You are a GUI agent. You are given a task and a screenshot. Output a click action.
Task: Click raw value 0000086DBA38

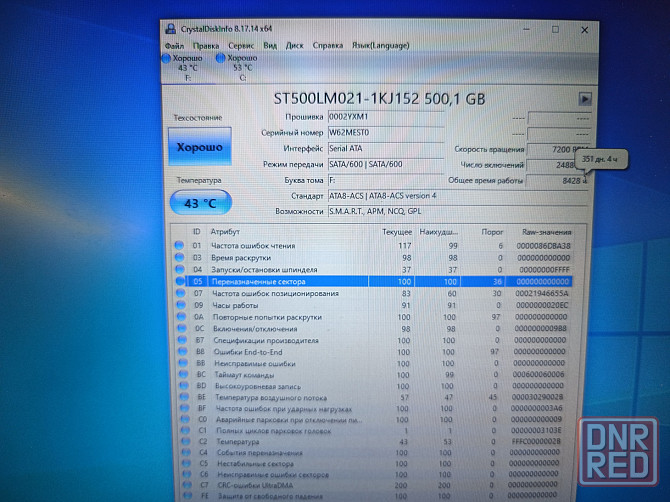(x=543, y=246)
